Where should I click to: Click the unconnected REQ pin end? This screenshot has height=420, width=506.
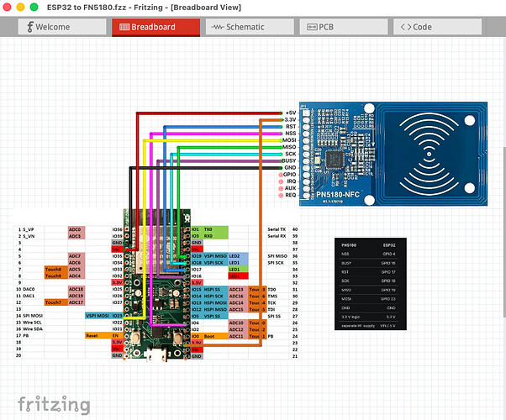point(281,195)
